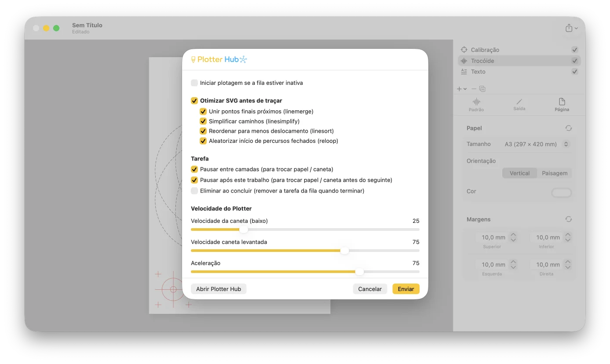Click the Abrir Plotter Hub button
The height and width of the screenshot is (364, 610).
(x=219, y=289)
